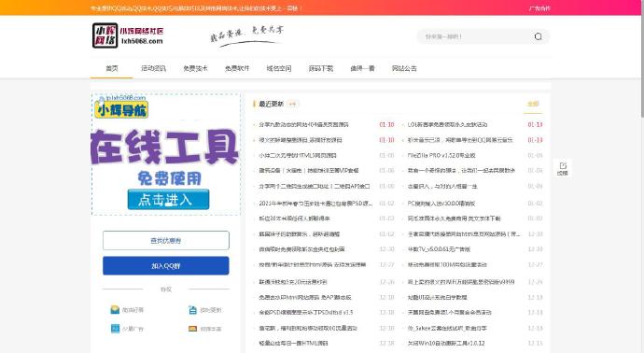
Task: Click the handwritten slogan beside the logo
Action: click(246, 35)
